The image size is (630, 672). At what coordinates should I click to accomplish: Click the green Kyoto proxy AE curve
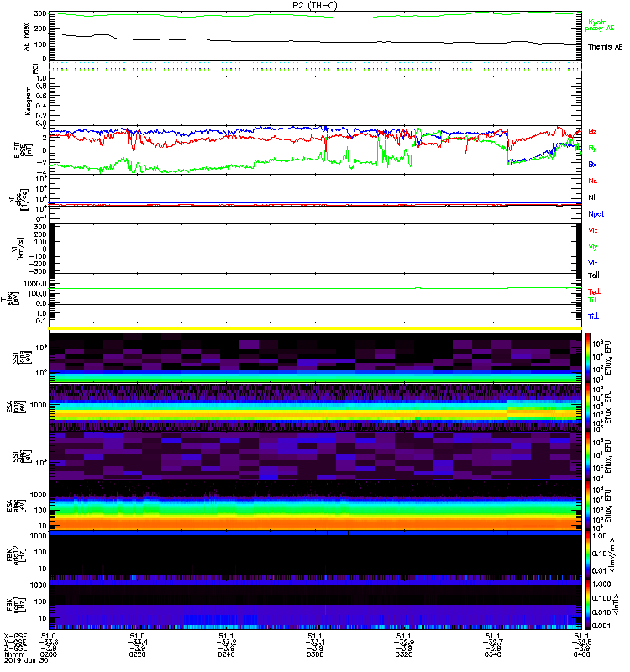tap(315, 16)
